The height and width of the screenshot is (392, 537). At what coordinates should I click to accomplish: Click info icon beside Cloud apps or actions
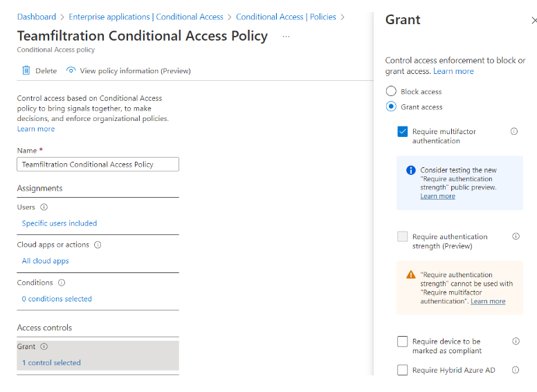pos(98,245)
